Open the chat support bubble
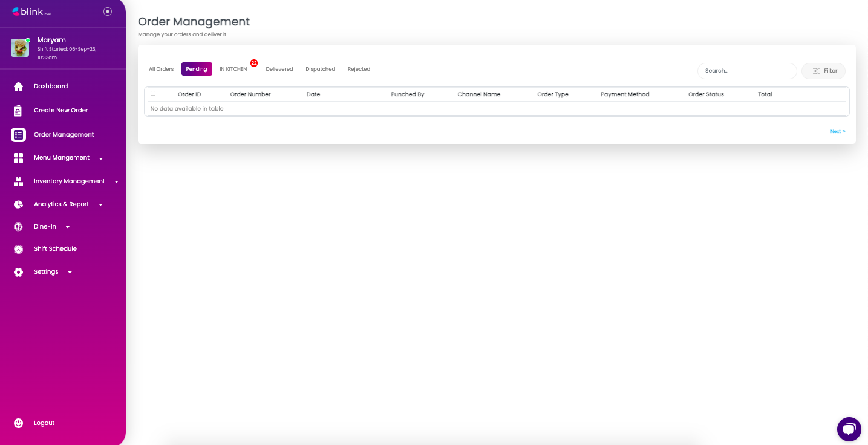Image resolution: width=868 pixels, height=445 pixels. pyautogui.click(x=849, y=429)
